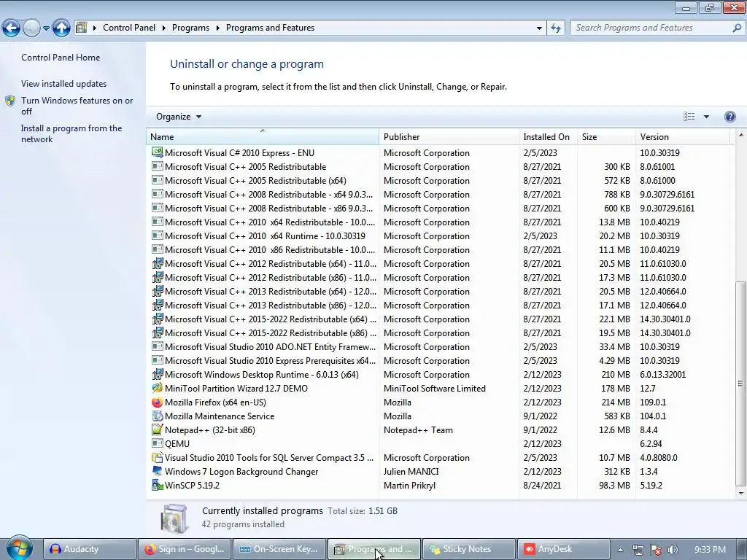This screenshot has width=747, height=560.
Task: Click the Programs and Features taskbar button
Action: [374, 549]
